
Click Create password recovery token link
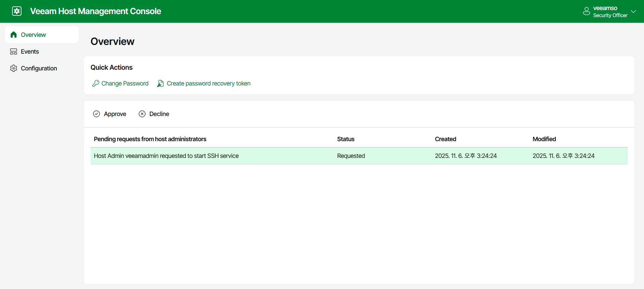point(204,83)
